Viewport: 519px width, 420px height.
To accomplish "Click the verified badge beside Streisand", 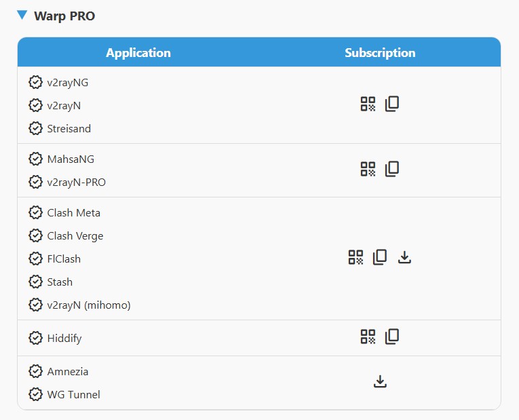I will click(35, 128).
